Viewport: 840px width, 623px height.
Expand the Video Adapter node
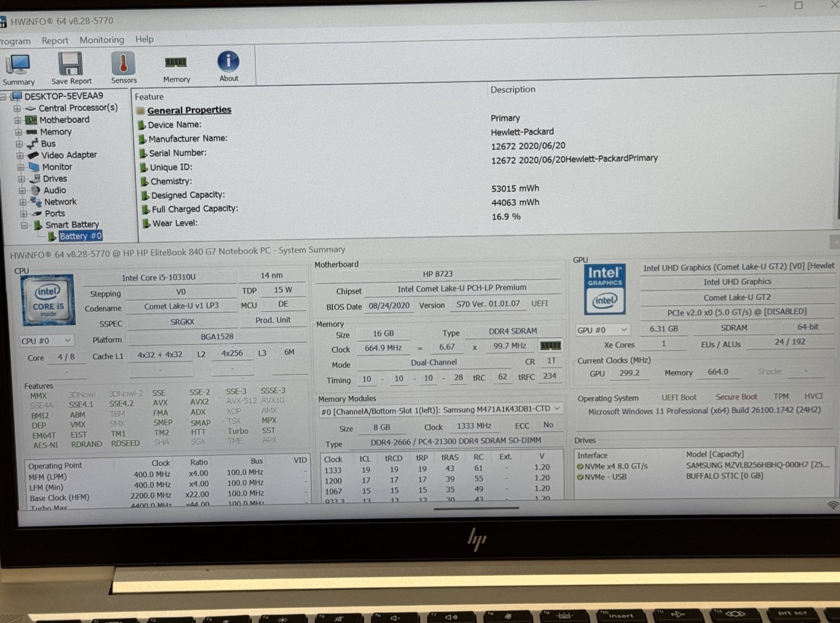tap(19, 156)
